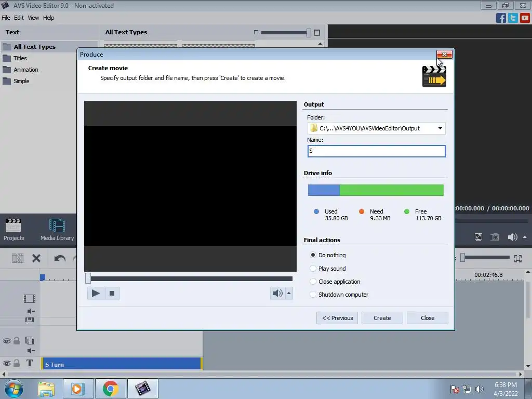
Task: Click the Name input field
Action: [376, 151]
